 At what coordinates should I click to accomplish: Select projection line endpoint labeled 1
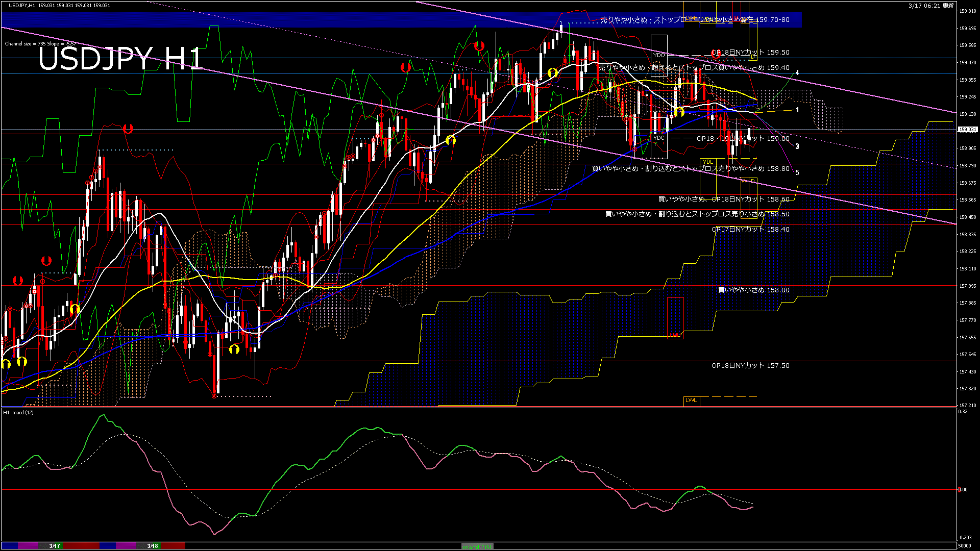click(797, 110)
